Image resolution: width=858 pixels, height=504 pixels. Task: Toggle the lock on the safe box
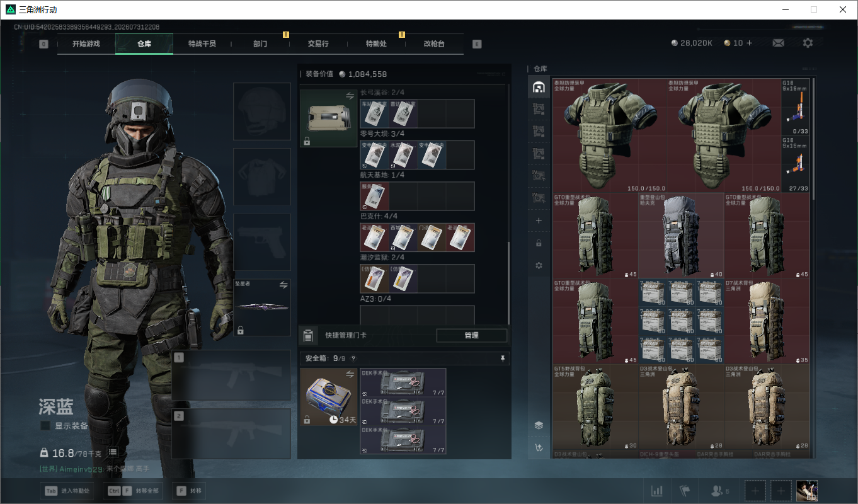[x=307, y=420]
